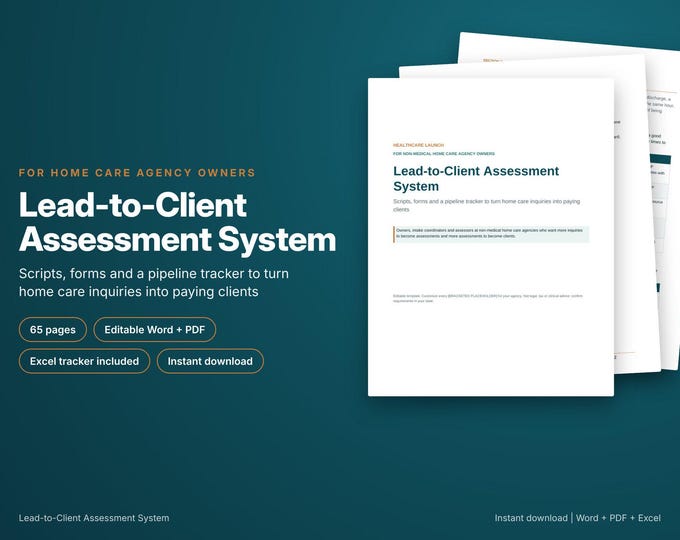Image resolution: width=680 pixels, height=540 pixels.
Task: Click the cover page document title
Action: [x=476, y=179]
